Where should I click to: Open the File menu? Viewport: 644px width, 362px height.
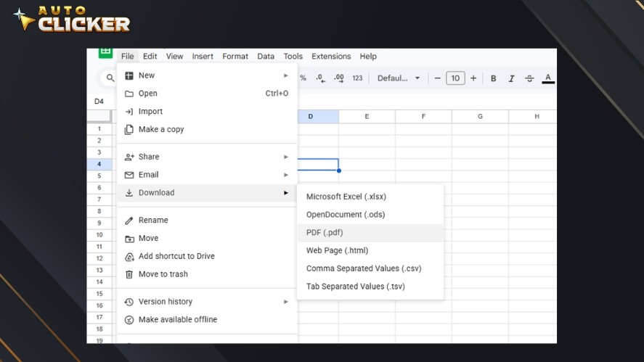pyautogui.click(x=127, y=57)
